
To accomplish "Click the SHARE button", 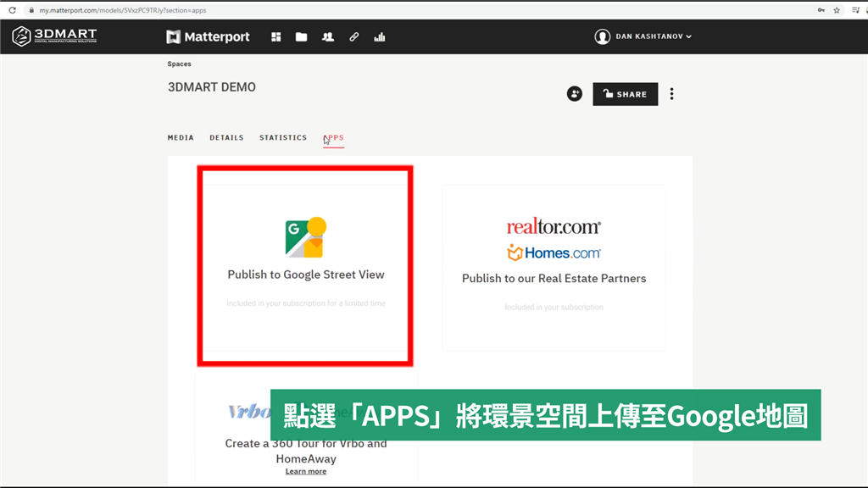I will [625, 94].
